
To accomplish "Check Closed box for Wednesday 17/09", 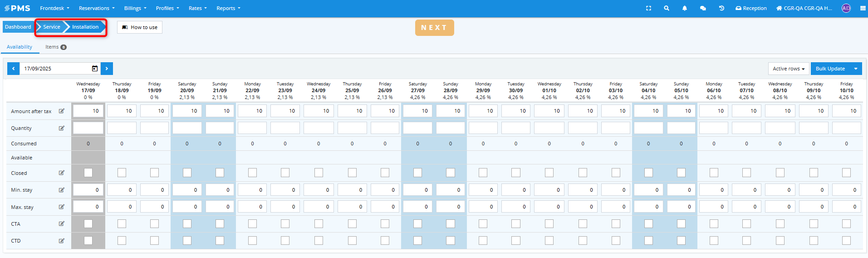I will pos(88,173).
